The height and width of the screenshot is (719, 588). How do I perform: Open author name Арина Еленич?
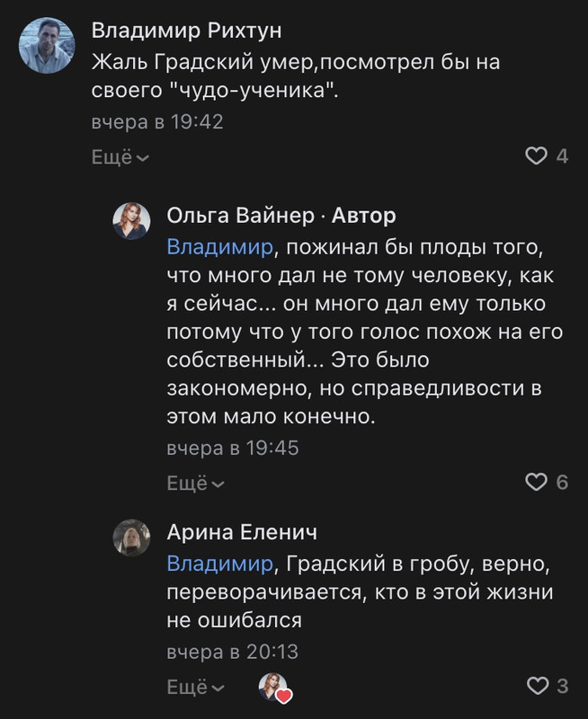pyautogui.click(x=242, y=532)
